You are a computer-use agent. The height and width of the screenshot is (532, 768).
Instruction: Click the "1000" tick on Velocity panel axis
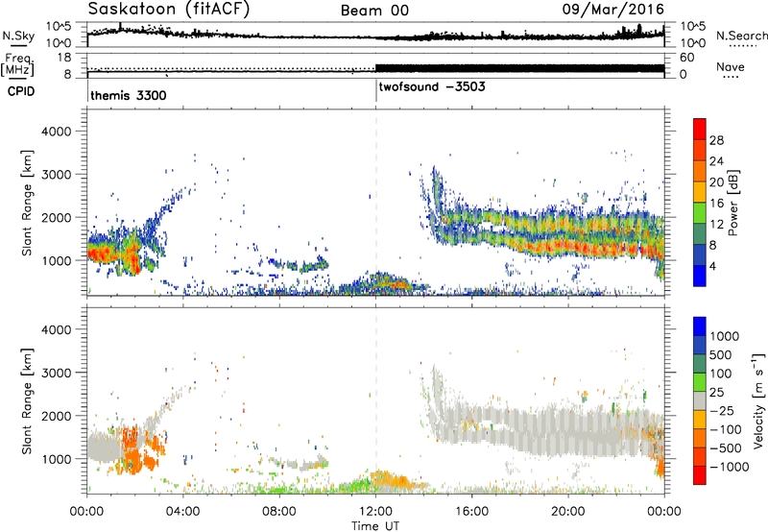point(56,459)
